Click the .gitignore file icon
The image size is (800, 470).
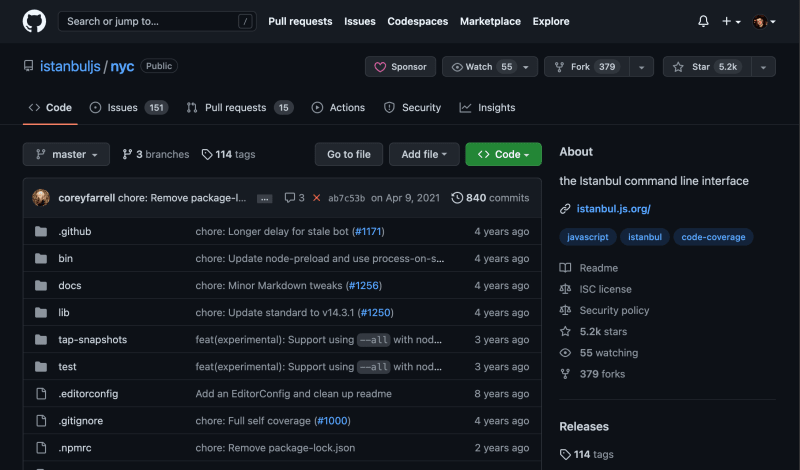(41, 421)
